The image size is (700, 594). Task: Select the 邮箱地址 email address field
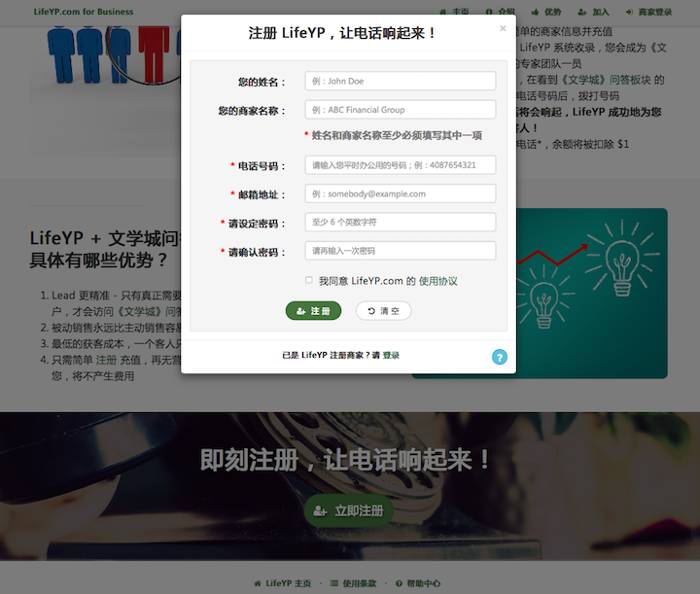coord(400,193)
